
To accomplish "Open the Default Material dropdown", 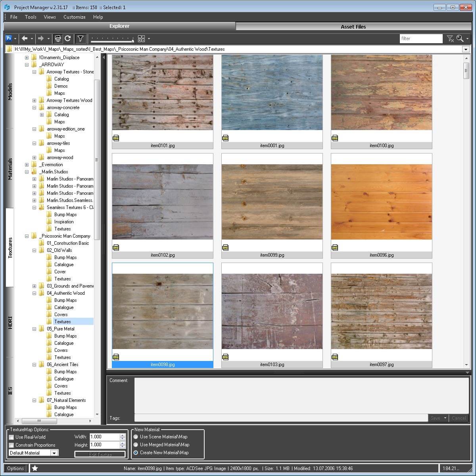I will pos(54,453).
